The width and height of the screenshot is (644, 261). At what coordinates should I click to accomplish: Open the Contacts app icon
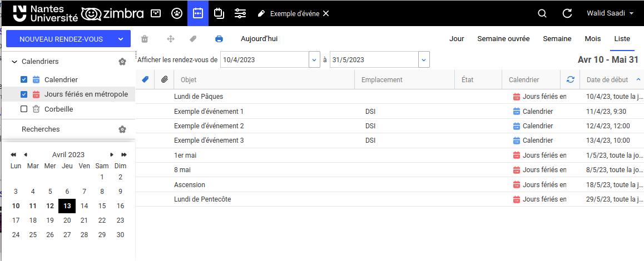click(x=177, y=13)
